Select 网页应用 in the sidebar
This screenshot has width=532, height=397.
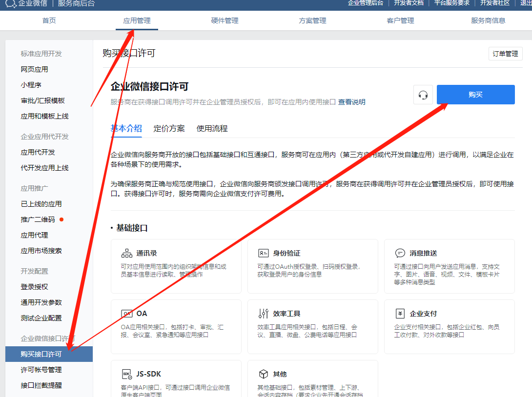[x=34, y=69]
